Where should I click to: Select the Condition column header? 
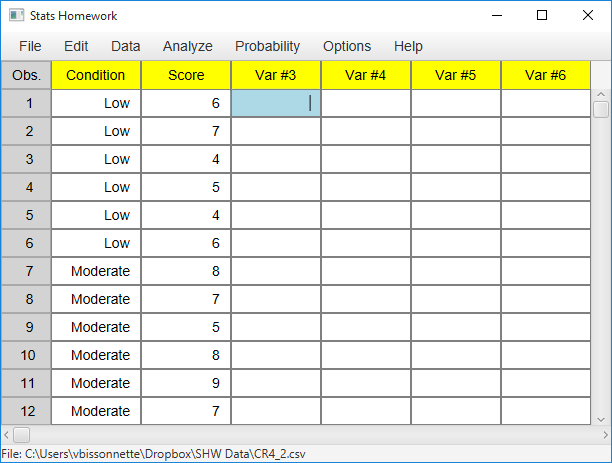[96, 75]
